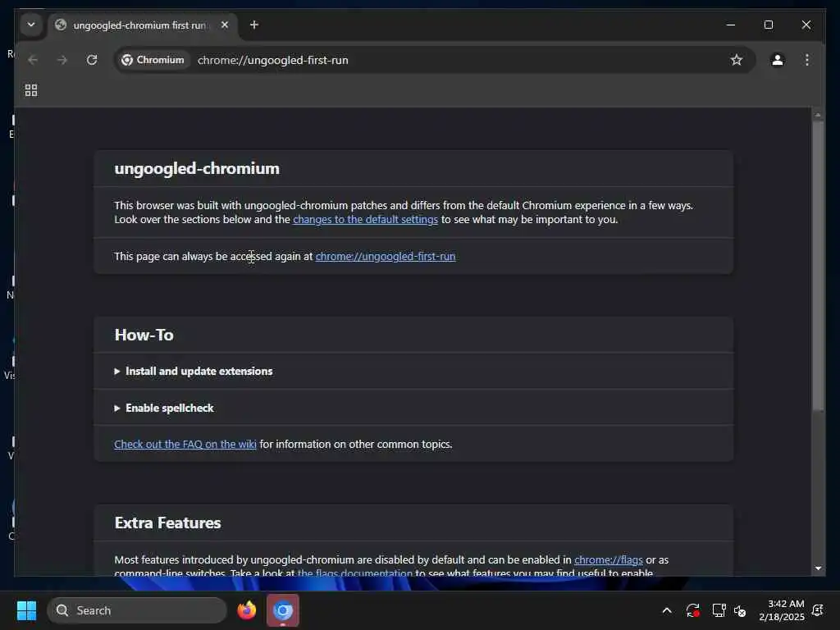Launch Firefox from the taskbar
Image resolution: width=840 pixels, height=630 pixels.
tap(247, 610)
